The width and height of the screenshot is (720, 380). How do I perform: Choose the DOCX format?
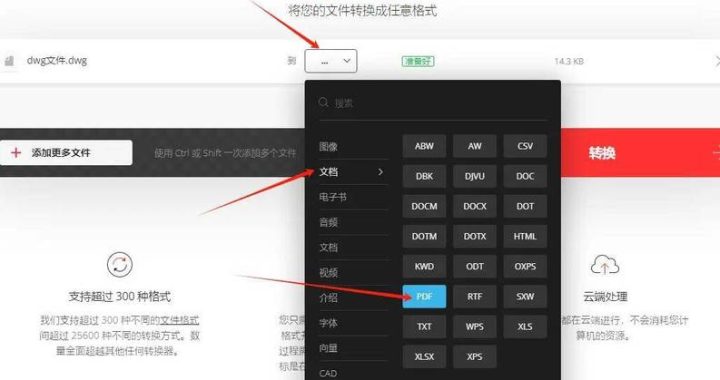(x=475, y=207)
